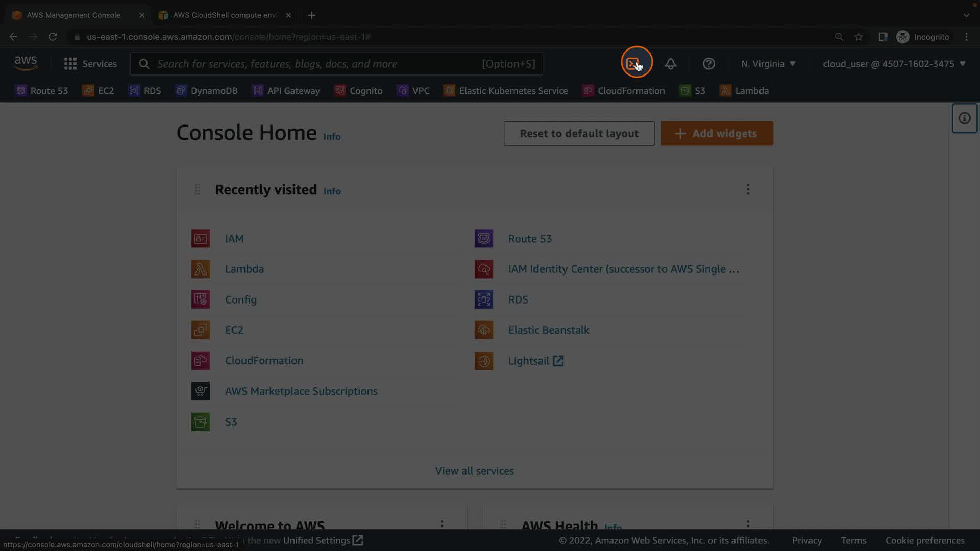Click Reset to default layout button
The image size is (980, 551).
tap(579, 133)
